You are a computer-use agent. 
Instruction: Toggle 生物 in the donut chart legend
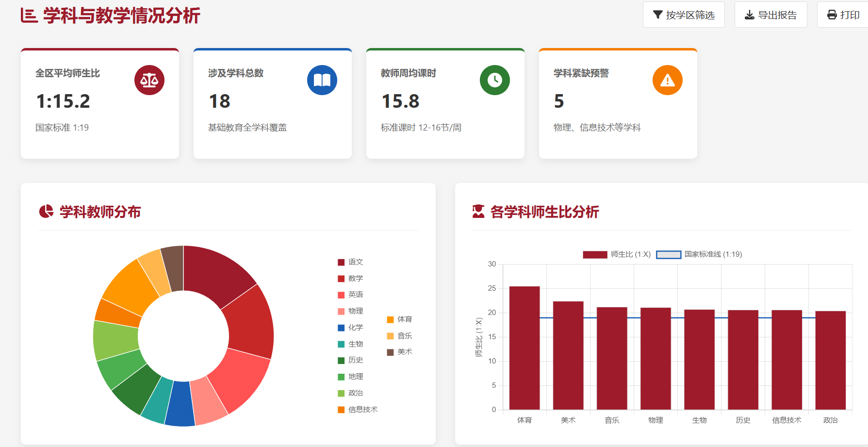pyautogui.click(x=350, y=344)
